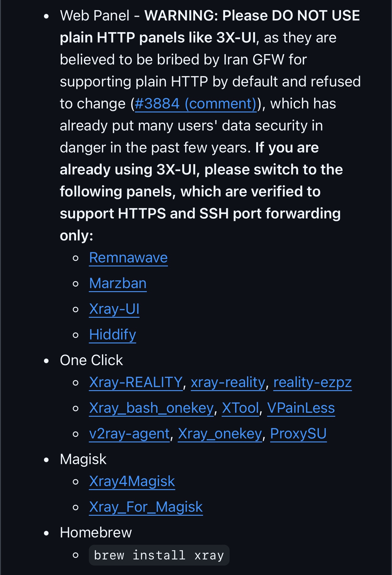392x575 pixels.
Task: Open the Marzban link
Action: 118,283
